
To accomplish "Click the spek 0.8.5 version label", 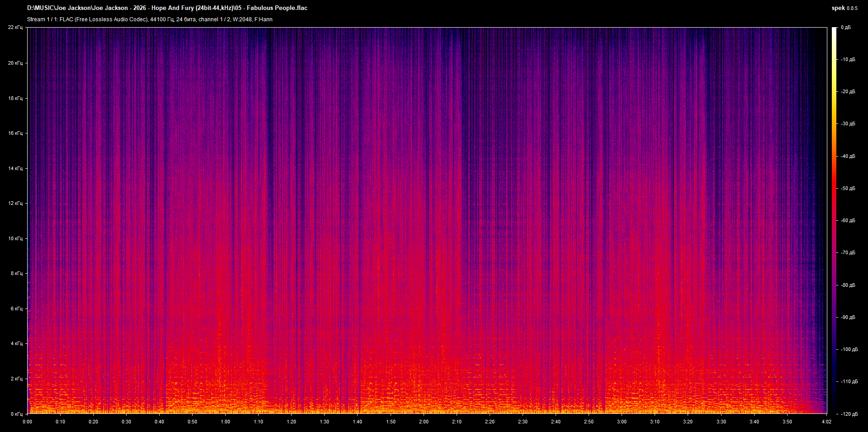I will click(x=844, y=8).
